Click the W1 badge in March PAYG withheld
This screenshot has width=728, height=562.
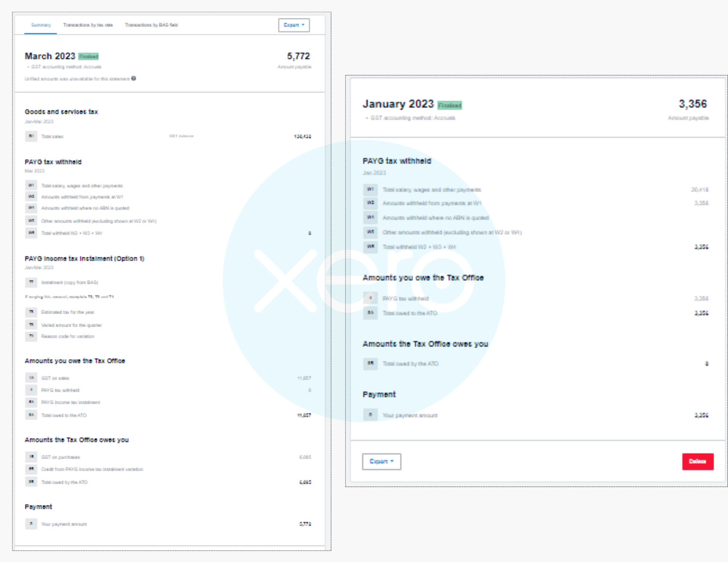tap(31, 185)
